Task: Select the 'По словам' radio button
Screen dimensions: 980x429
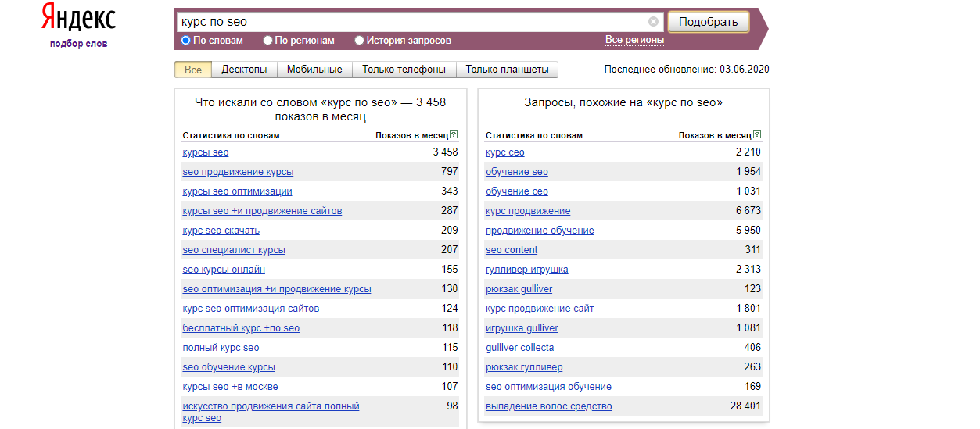Action: tap(186, 40)
